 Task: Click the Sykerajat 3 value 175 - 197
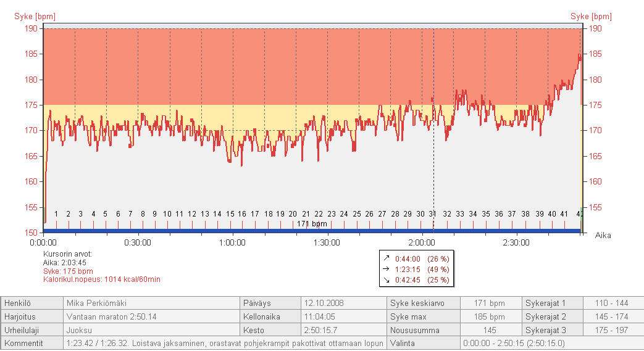(x=613, y=330)
